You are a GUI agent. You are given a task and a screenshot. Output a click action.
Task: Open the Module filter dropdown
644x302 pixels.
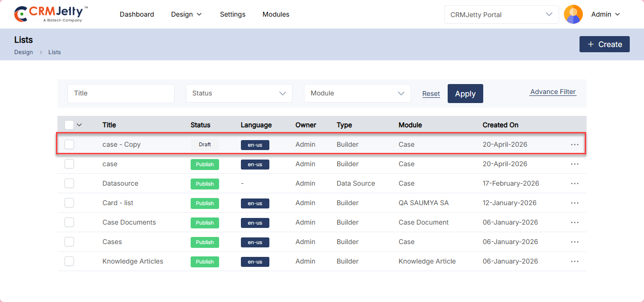pyautogui.click(x=357, y=94)
